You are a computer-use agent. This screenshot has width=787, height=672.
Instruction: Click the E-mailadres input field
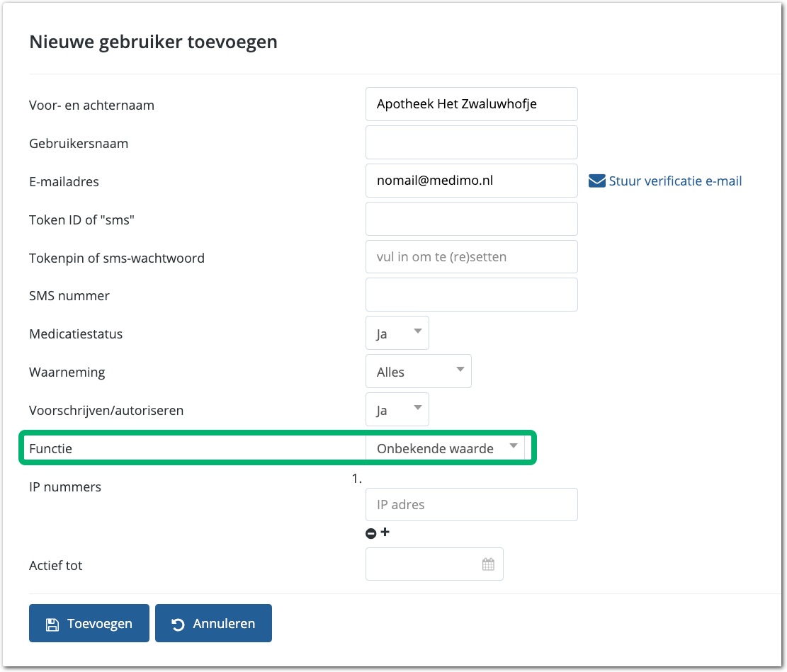(x=471, y=181)
